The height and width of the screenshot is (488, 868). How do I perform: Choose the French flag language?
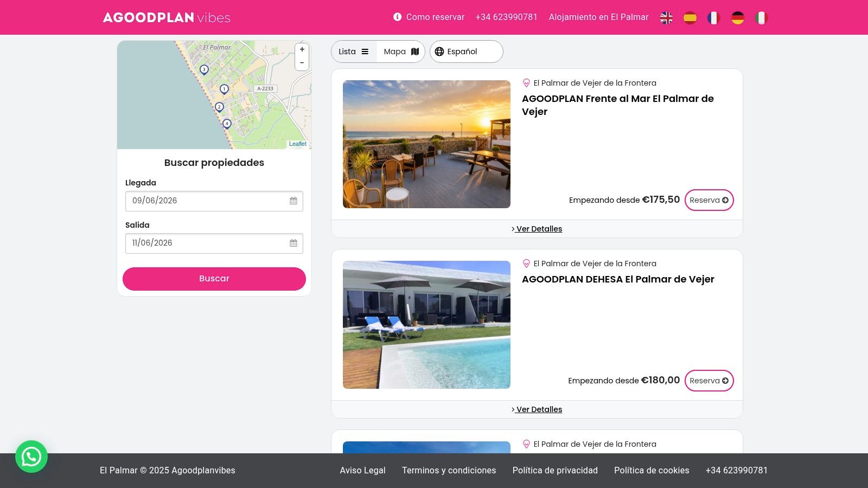coord(714,17)
